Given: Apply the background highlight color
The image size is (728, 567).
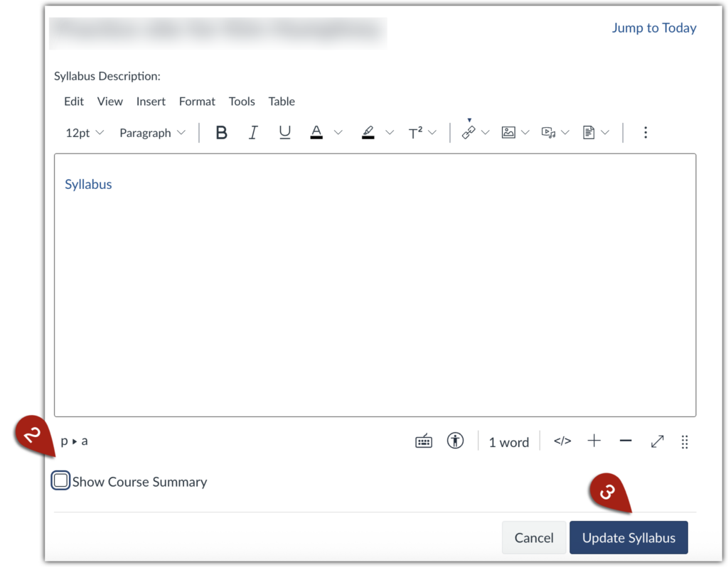Looking at the screenshot, I should point(368,133).
